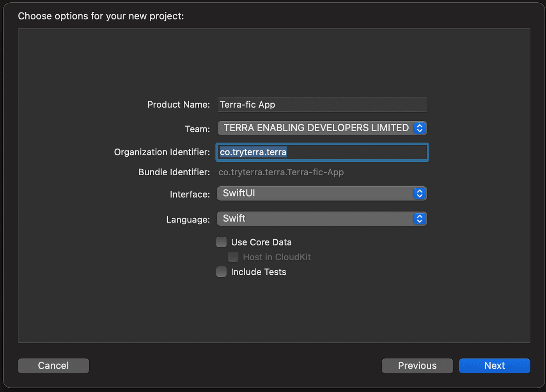
Task: Click the 'Bundle Identifier:' label
Action: [x=174, y=172]
